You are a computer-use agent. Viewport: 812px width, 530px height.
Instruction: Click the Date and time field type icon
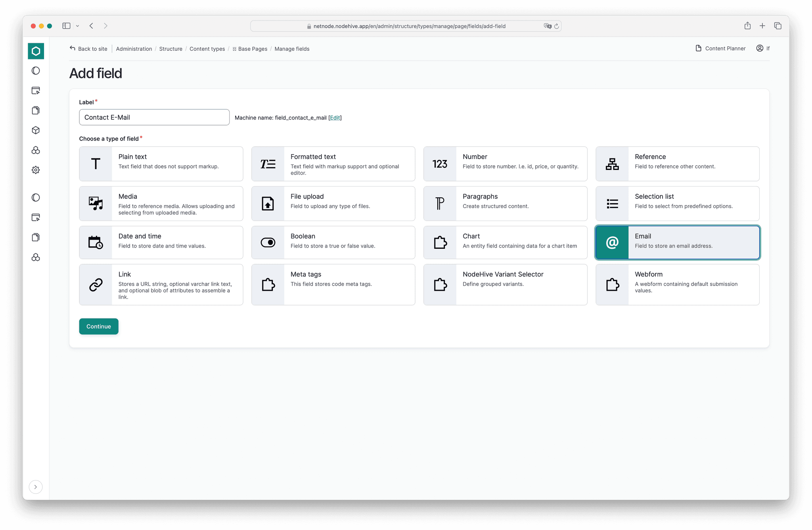[96, 242]
